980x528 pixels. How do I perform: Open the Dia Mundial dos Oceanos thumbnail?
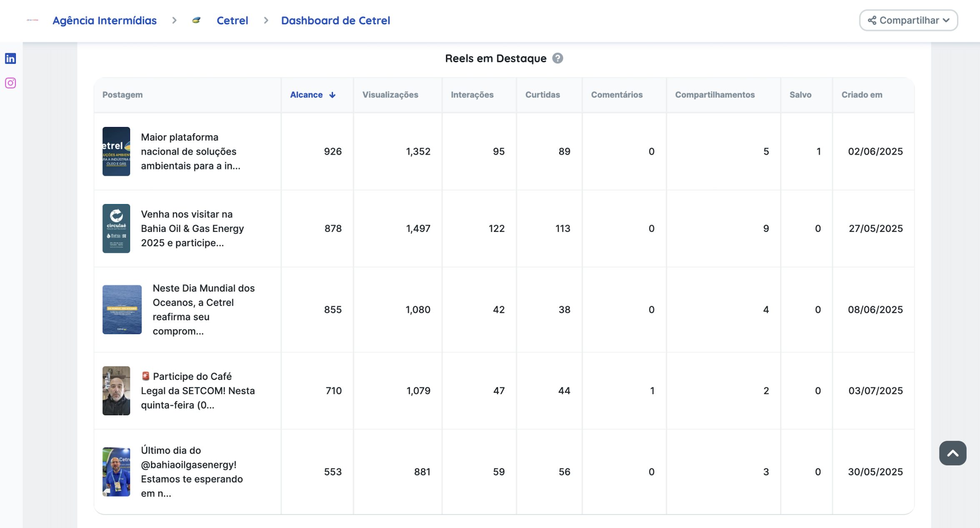122,309
